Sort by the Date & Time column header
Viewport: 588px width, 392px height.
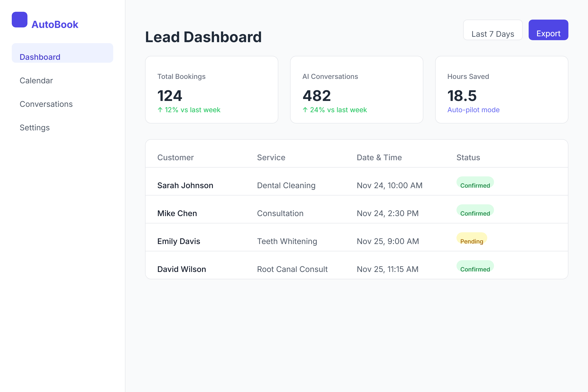pyautogui.click(x=379, y=158)
